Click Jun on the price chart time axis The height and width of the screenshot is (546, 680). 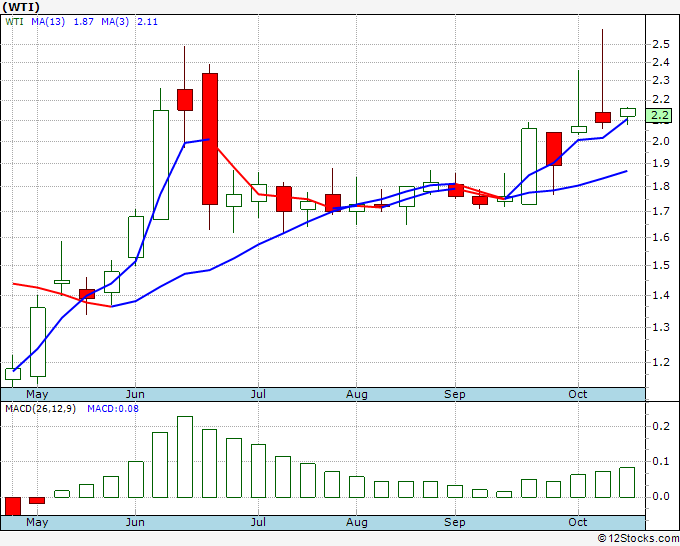[x=135, y=395]
